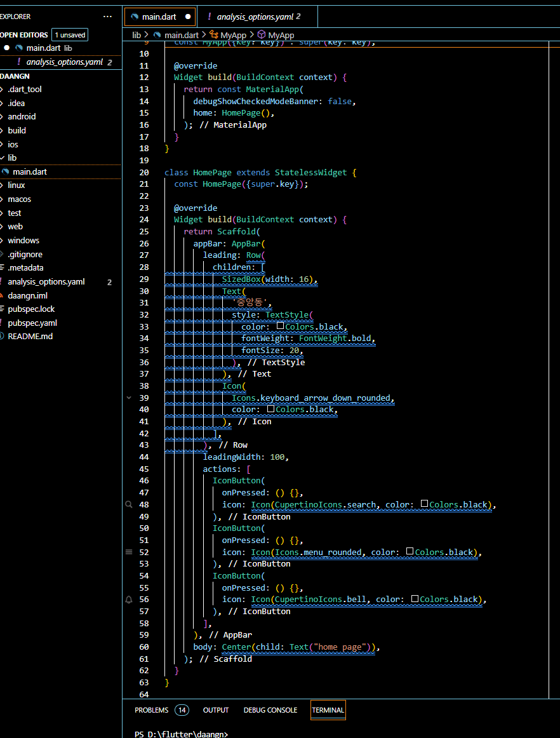Screen dimensions: 560x738
Task: Switch to the analysis_options.yaml tab
Action: [x=258, y=17]
